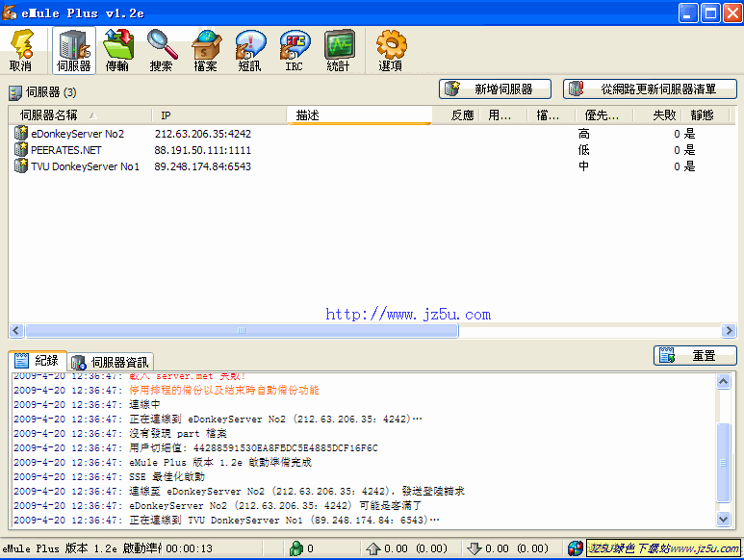
Task: Click 伺服器 (3) list title
Action: pos(51,92)
